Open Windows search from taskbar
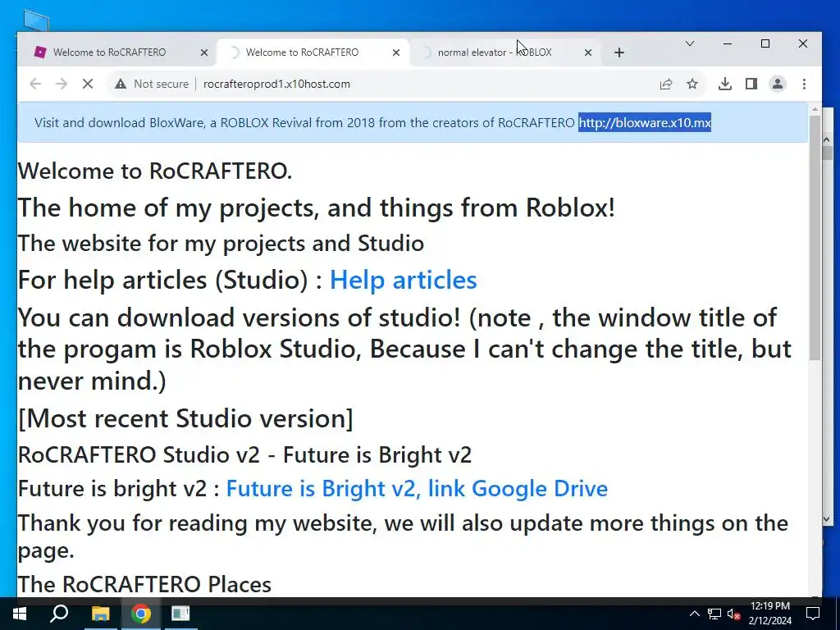This screenshot has height=630, width=840. coord(59,614)
